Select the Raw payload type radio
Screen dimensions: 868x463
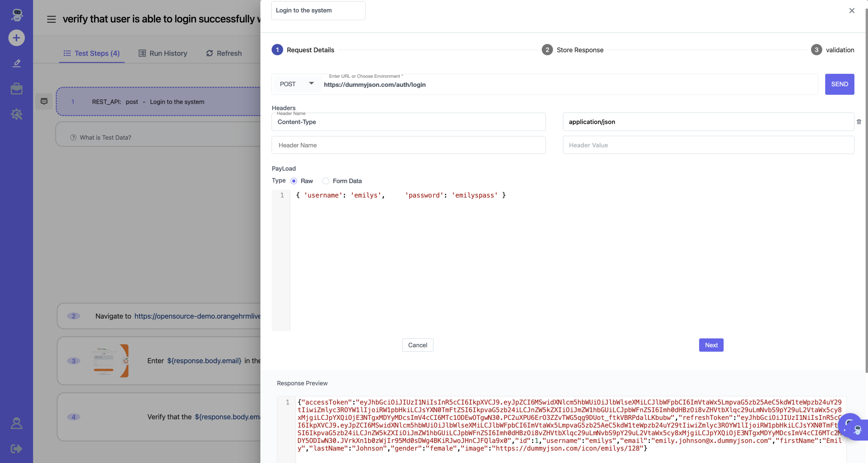[294, 181]
